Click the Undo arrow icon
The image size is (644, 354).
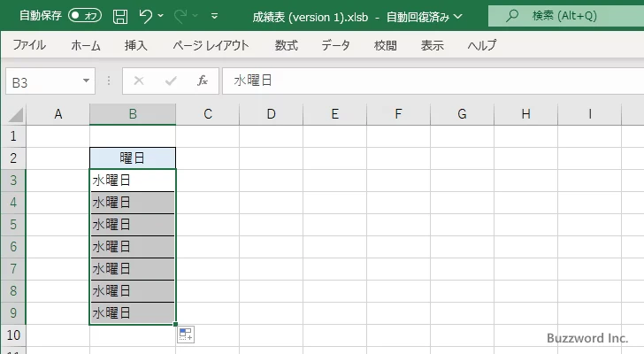pyautogui.click(x=145, y=16)
